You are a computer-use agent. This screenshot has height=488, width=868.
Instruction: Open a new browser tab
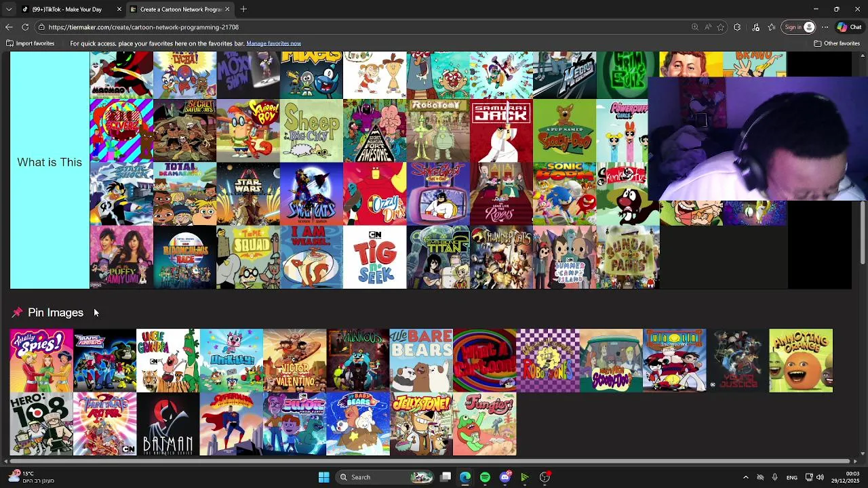[x=243, y=9]
